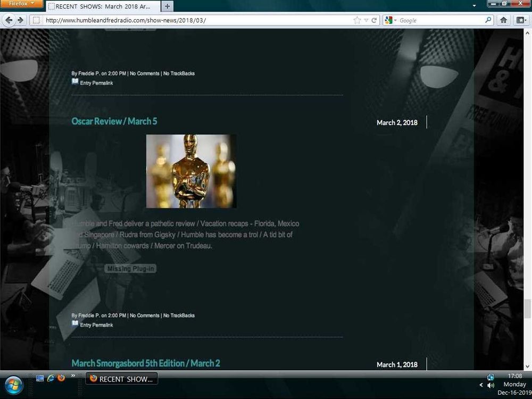The image size is (532, 399).
Task: Select the RECENT SHOWS March 2018 tab
Action: pyautogui.click(x=101, y=6)
